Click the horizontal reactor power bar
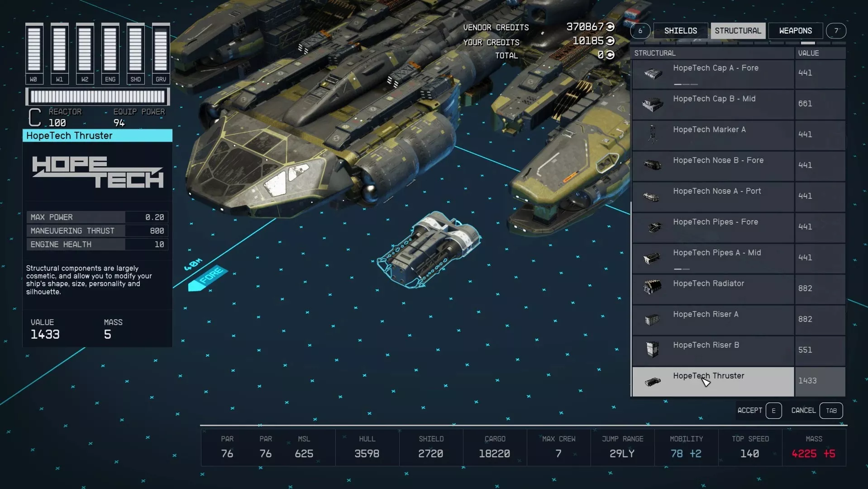The height and width of the screenshot is (489, 868). (x=98, y=96)
